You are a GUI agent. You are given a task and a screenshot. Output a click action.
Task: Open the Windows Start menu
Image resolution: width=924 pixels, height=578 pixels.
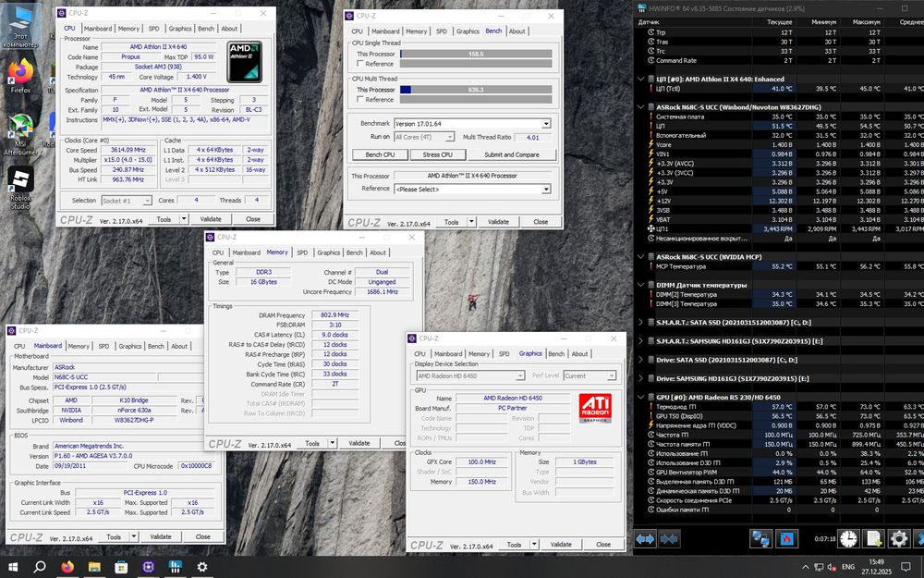[12, 567]
